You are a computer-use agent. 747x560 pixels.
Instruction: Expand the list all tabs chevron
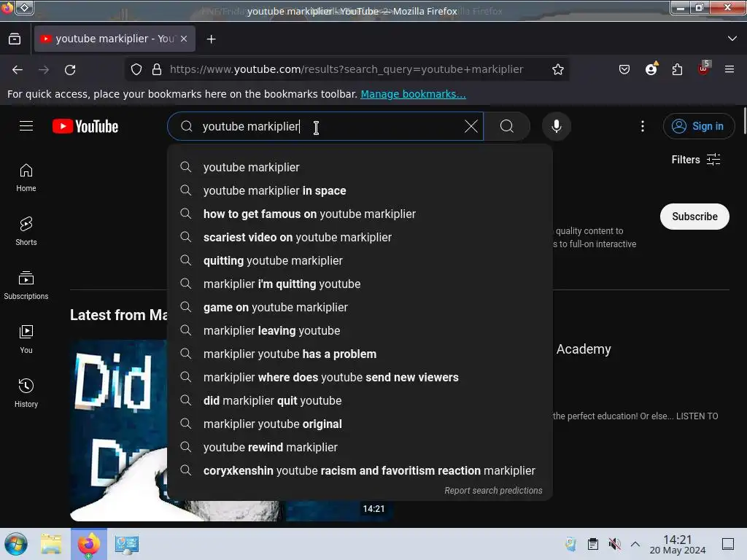point(732,39)
